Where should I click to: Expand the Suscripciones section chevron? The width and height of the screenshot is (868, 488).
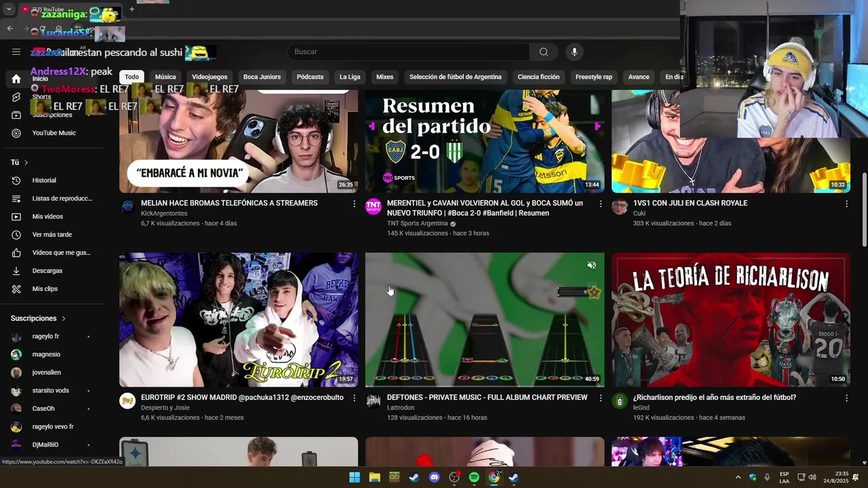click(x=64, y=319)
